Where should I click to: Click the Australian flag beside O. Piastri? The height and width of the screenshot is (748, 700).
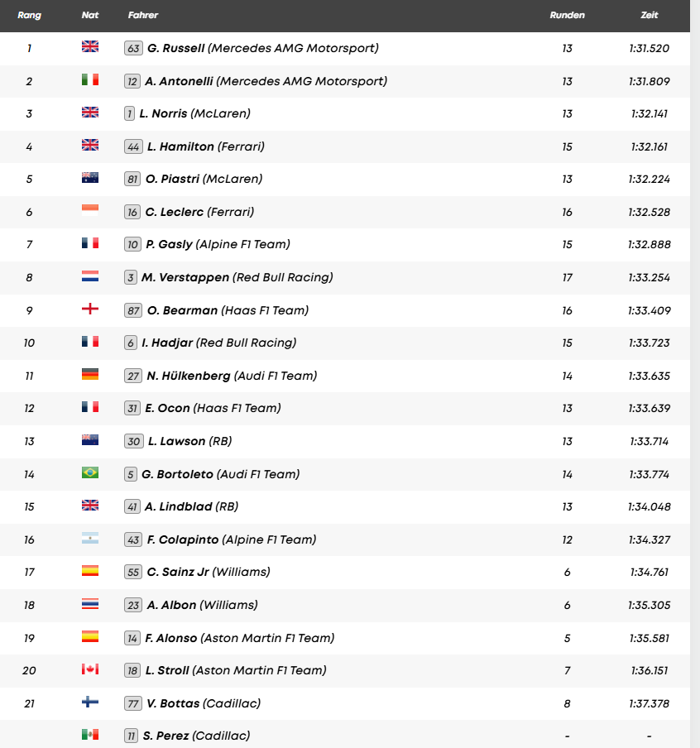(90, 178)
